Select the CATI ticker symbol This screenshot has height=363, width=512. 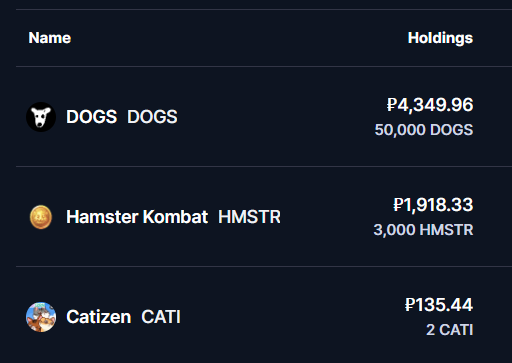tap(161, 317)
